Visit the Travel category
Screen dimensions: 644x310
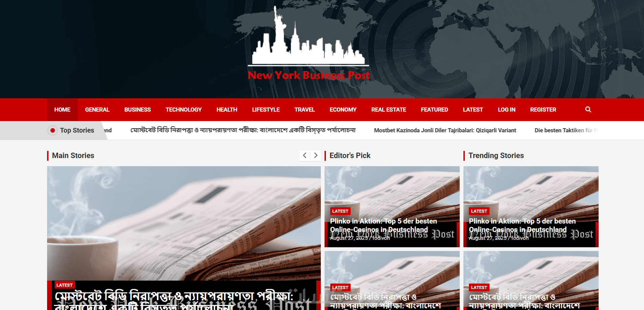305,110
